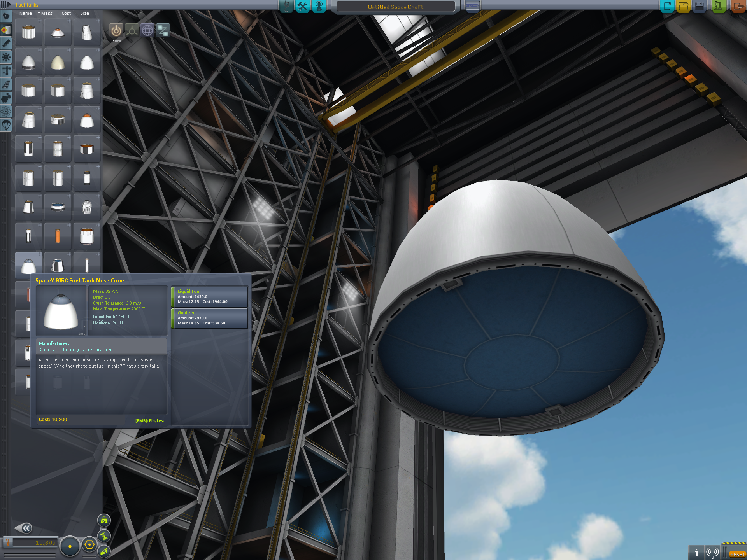Viewport: 747px width, 560px height.
Task: Exit the editor via orange button
Action: [738, 6]
